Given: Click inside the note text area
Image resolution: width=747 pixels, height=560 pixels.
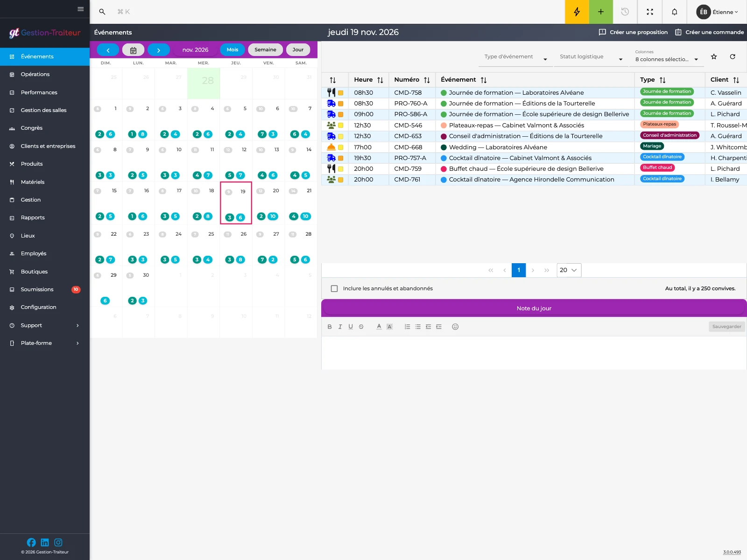Looking at the screenshot, I should tap(534, 353).
